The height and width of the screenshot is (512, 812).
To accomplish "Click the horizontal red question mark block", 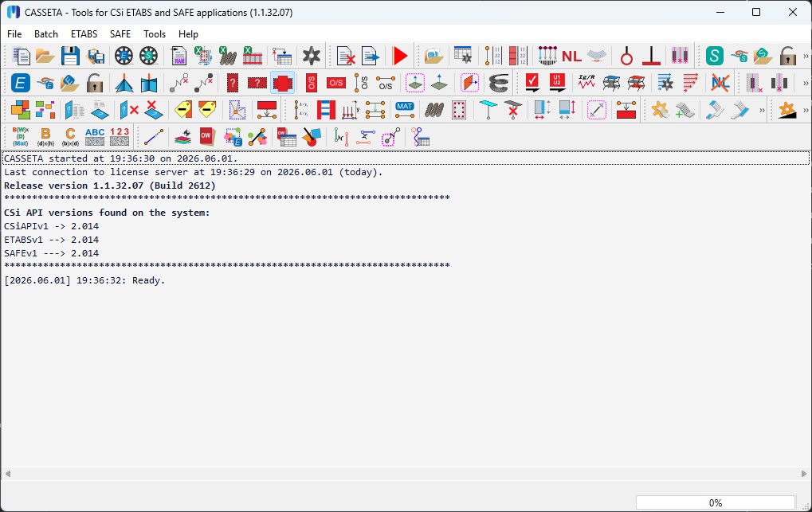I will pyautogui.click(x=257, y=83).
